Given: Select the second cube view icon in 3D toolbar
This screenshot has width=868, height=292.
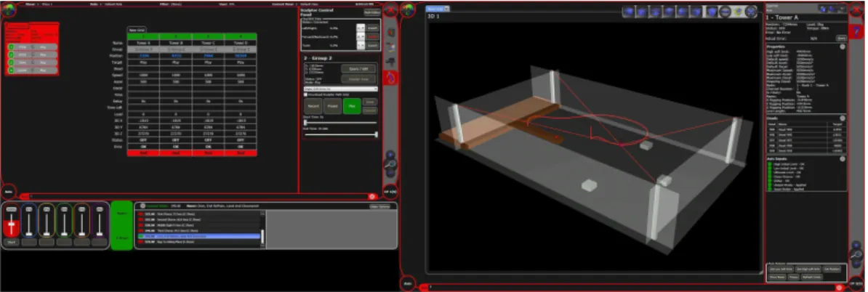Looking at the screenshot, I should 642,11.
